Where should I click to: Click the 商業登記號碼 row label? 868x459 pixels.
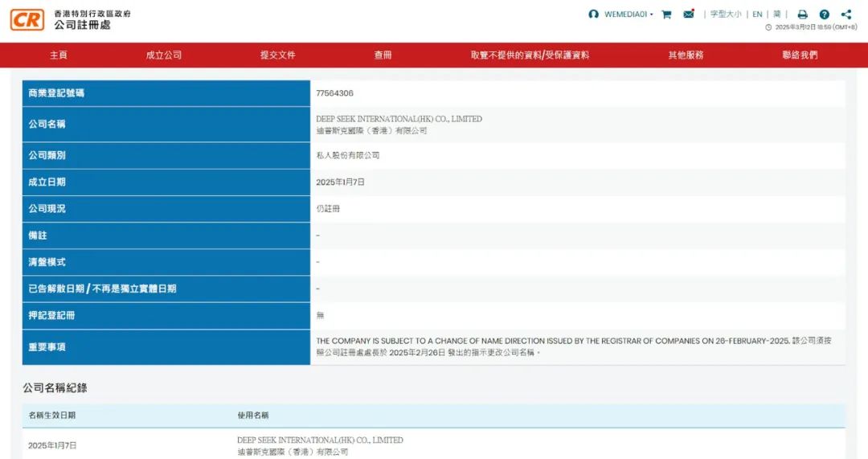56,93
